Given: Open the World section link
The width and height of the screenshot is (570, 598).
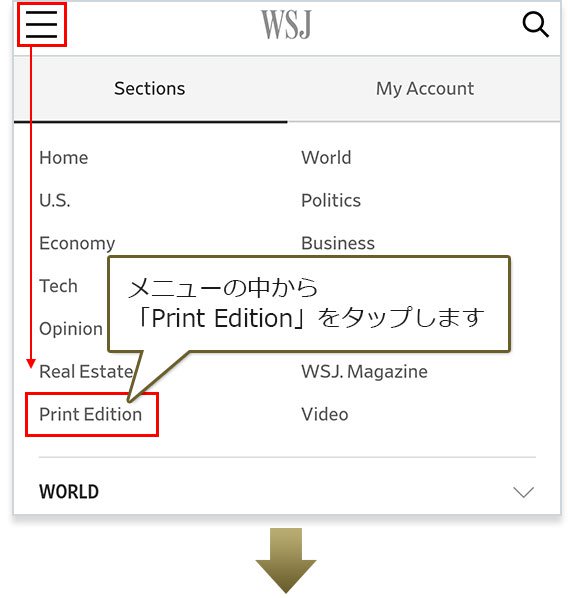Looking at the screenshot, I should click(326, 158).
